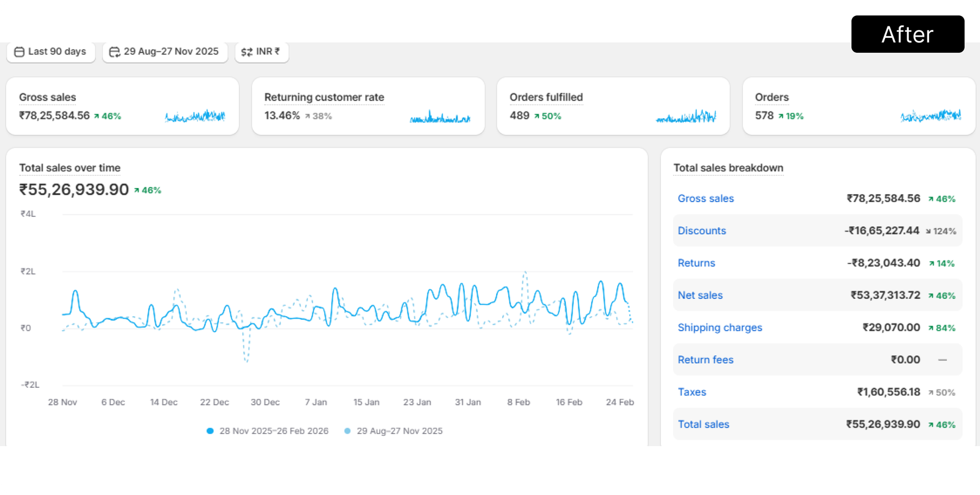Toggle the 28 Nov 2025–26 Feb 2026 legend series
Viewport: 980px width, 495px height.
pyautogui.click(x=274, y=431)
